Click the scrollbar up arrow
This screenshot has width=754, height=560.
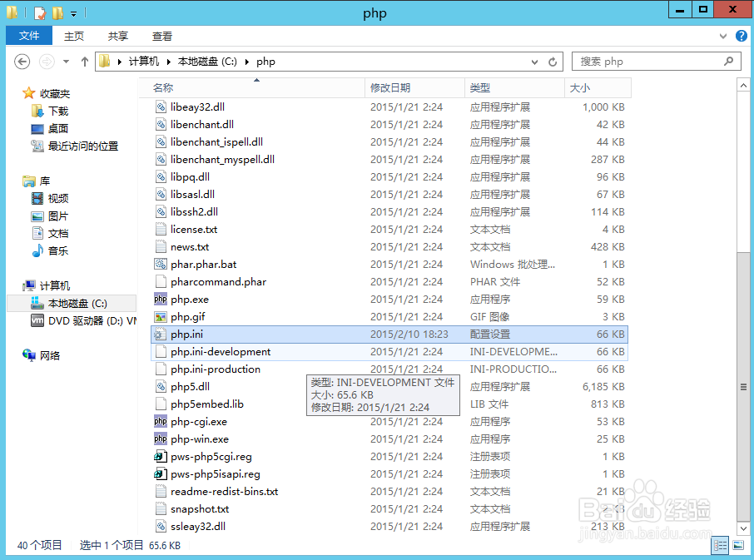743,86
